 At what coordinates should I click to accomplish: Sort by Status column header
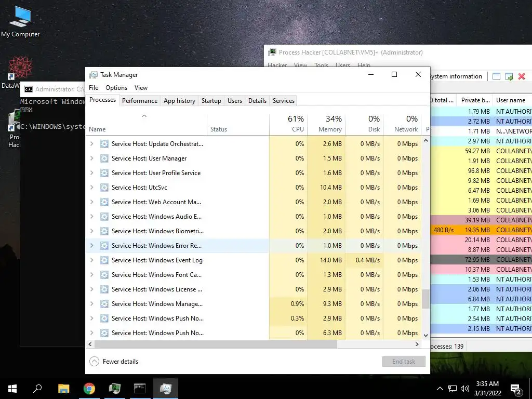click(x=238, y=124)
